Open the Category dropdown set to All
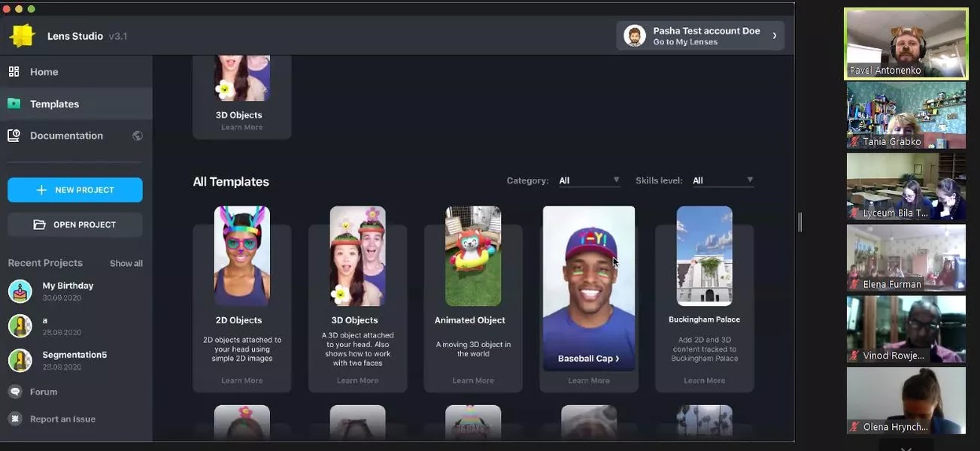 click(x=589, y=180)
